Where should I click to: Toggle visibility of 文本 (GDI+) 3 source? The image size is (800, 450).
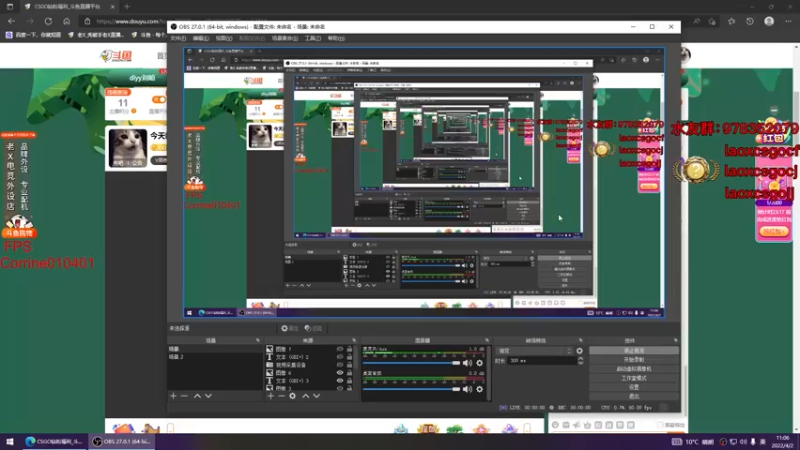(x=340, y=381)
